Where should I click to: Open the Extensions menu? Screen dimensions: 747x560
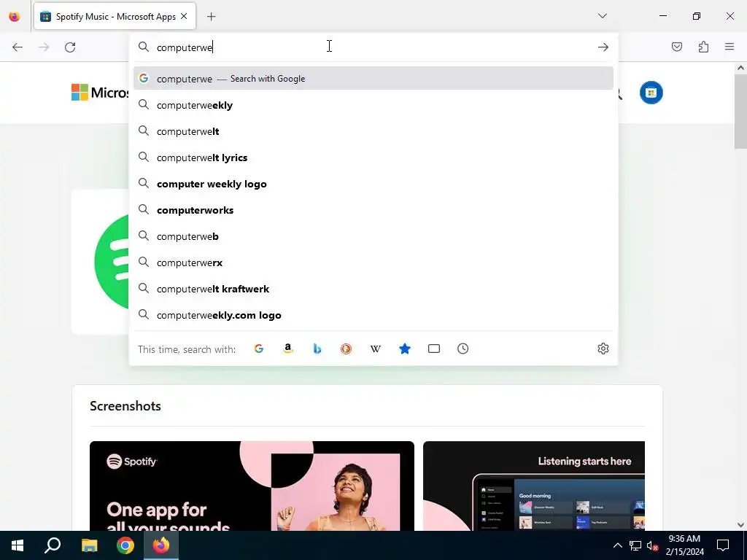click(703, 47)
